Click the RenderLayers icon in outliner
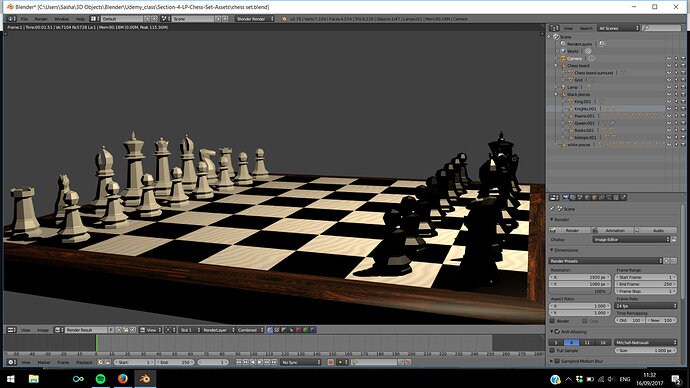 [x=563, y=44]
